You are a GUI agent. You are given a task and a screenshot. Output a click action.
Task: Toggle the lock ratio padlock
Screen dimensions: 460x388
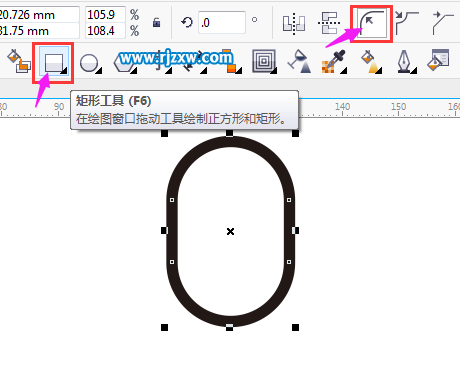coord(156,23)
